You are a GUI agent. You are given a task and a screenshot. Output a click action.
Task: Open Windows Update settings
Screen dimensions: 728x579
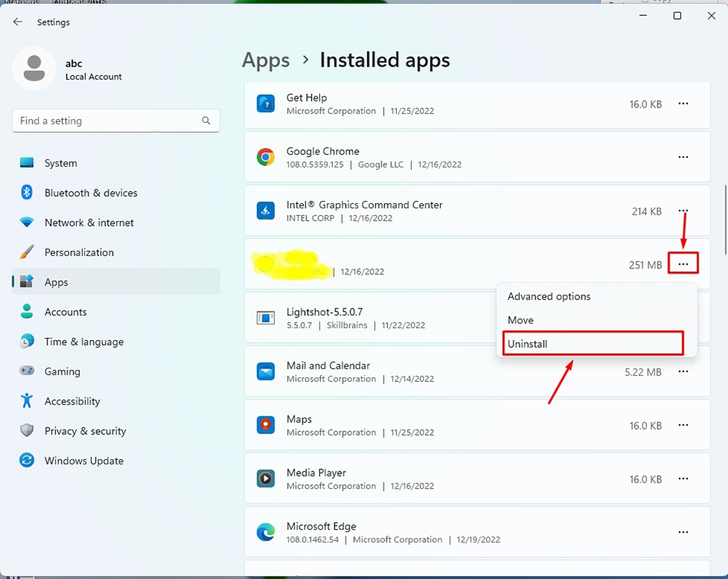tap(116, 460)
